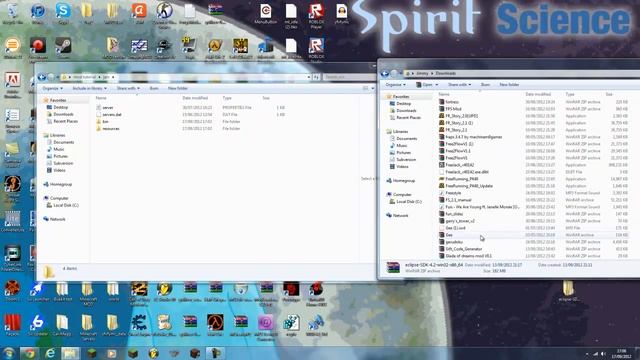Open Internet Explorer from the taskbar
Viewport: 640px width, 360px height.
[x=50, y=353]
